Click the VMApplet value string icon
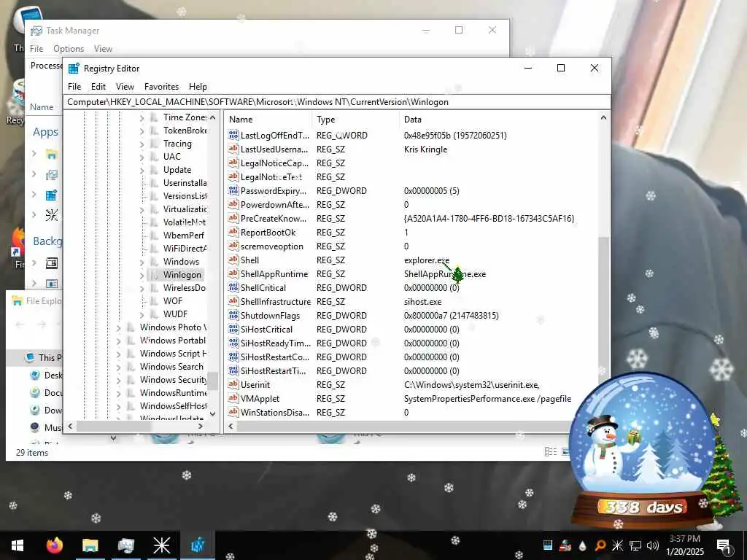The image size is (747, 560). (x=233, y=398)
